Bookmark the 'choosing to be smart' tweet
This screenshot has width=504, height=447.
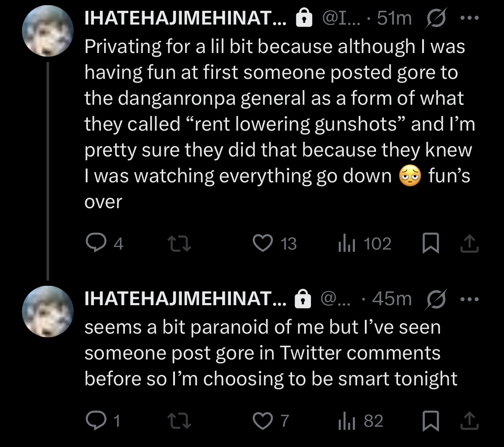(x=429, y=421)
